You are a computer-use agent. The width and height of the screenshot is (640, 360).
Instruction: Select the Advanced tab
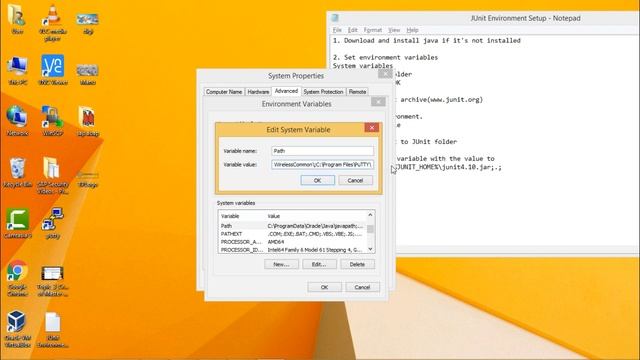tap(286, 91)
